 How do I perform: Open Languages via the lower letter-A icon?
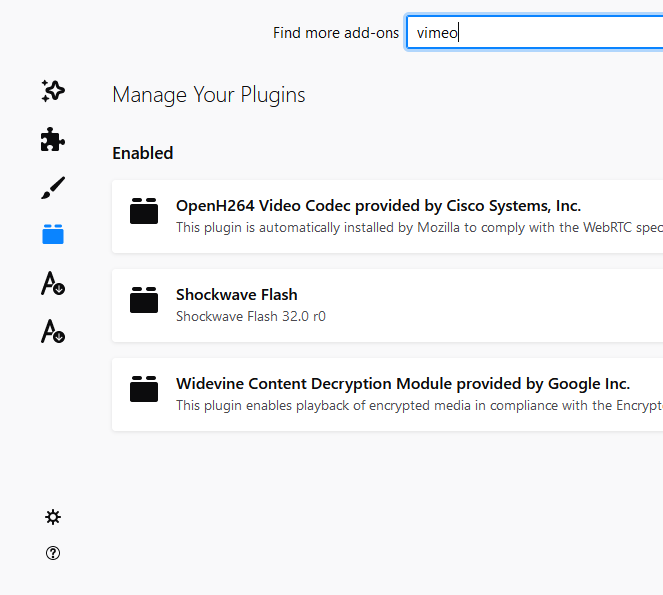point(53,331)
